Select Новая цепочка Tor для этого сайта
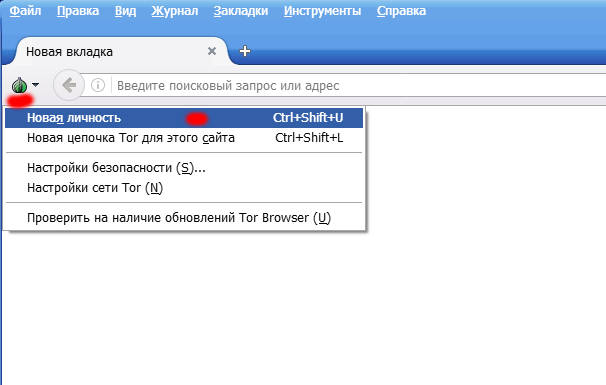The width and height of the screenshot is (606, 385). pyautogui.click(x=184, y=138)
